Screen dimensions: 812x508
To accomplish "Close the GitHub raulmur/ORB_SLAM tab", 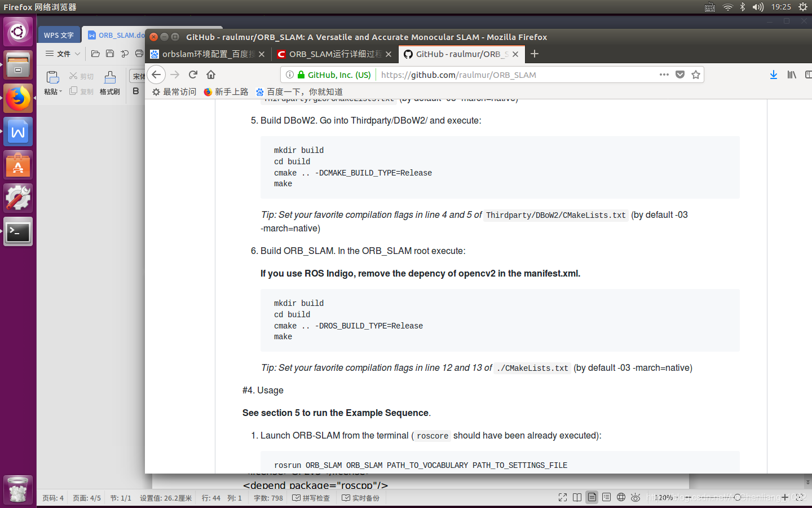I will click(x=515, y=54).
